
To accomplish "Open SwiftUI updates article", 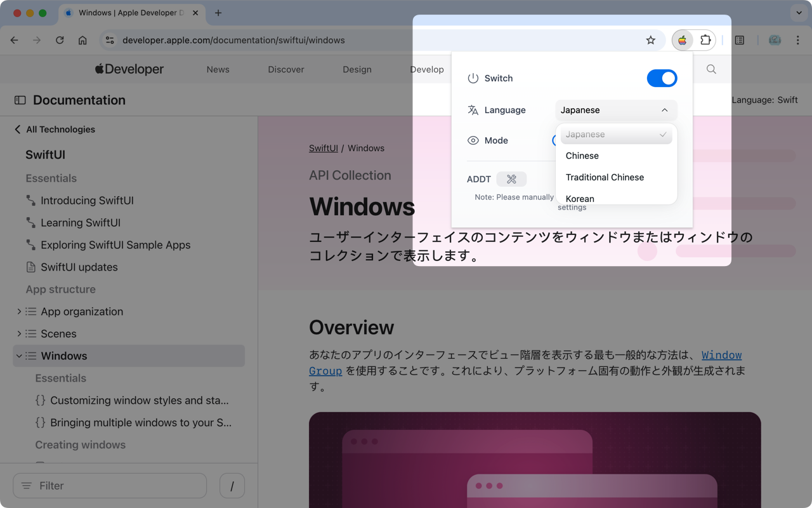I will [79, 267].
